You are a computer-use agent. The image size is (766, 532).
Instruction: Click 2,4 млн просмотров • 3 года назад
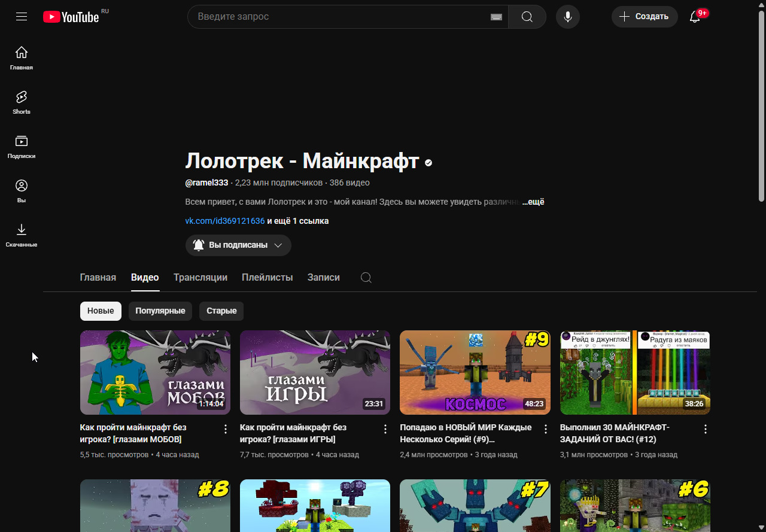click(459, 455)
